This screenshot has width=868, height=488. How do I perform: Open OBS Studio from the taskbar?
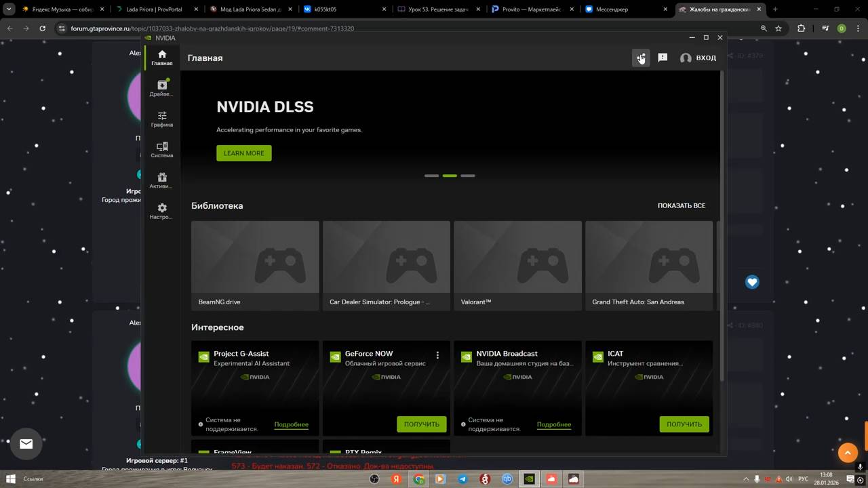[374, 479]
